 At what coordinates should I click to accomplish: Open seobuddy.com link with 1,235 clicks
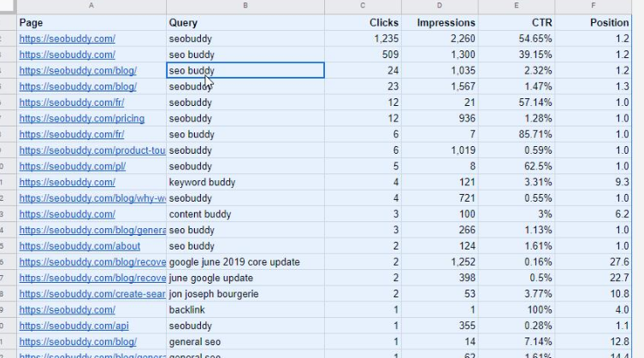(x=67, y=38)
